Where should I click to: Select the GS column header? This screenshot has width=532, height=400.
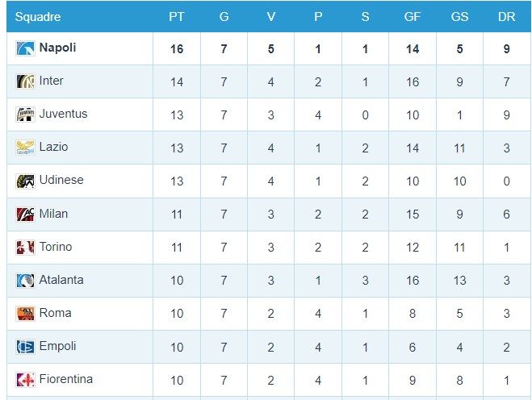coord(459,17)
